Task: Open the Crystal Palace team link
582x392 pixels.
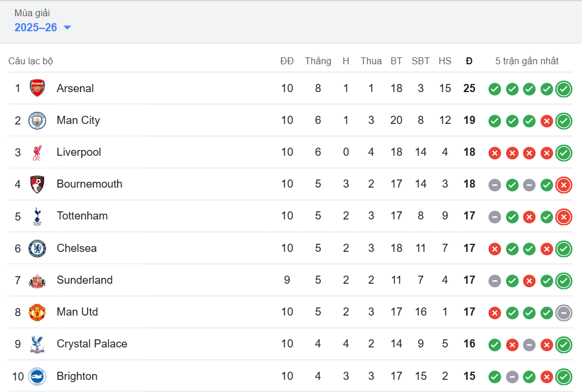Action: (91, 344)
